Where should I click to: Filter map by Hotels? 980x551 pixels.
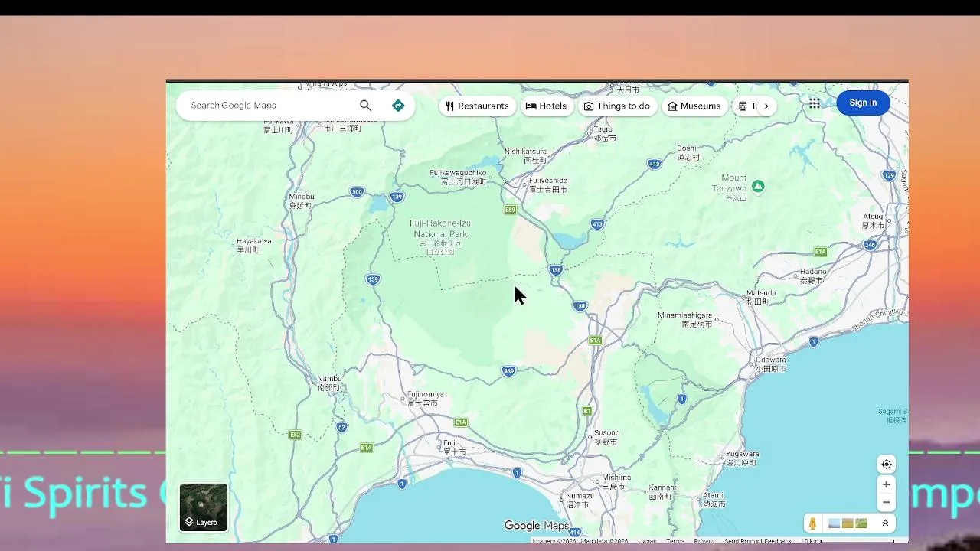point(546,106)
